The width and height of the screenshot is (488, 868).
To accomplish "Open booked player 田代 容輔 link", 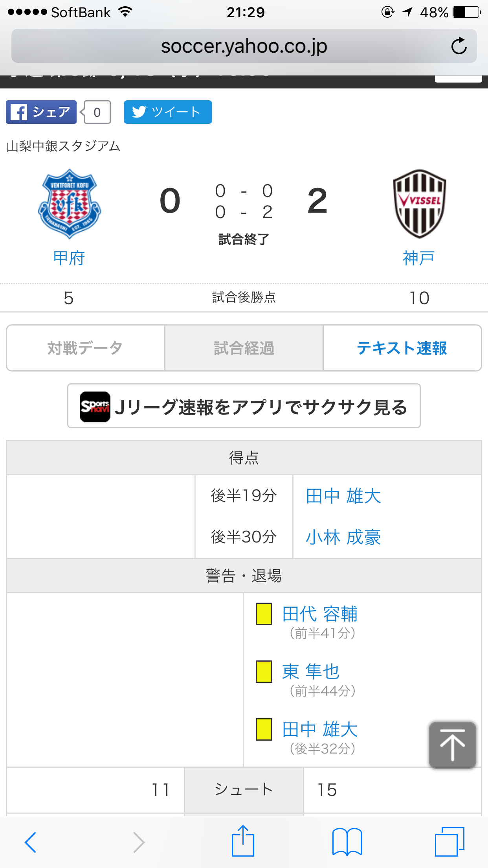I will (319, 614).
